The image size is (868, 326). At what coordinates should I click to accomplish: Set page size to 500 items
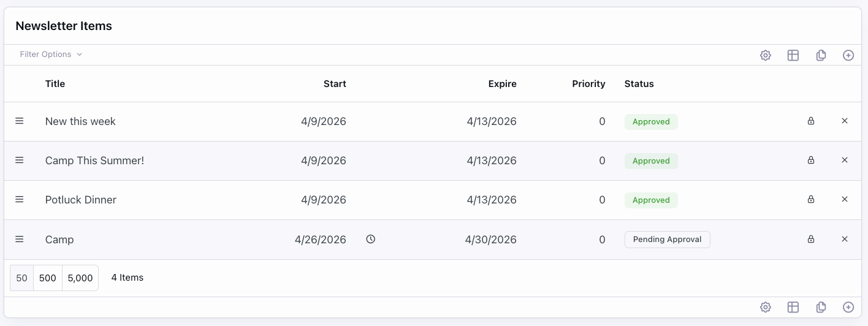click(48, 278)
